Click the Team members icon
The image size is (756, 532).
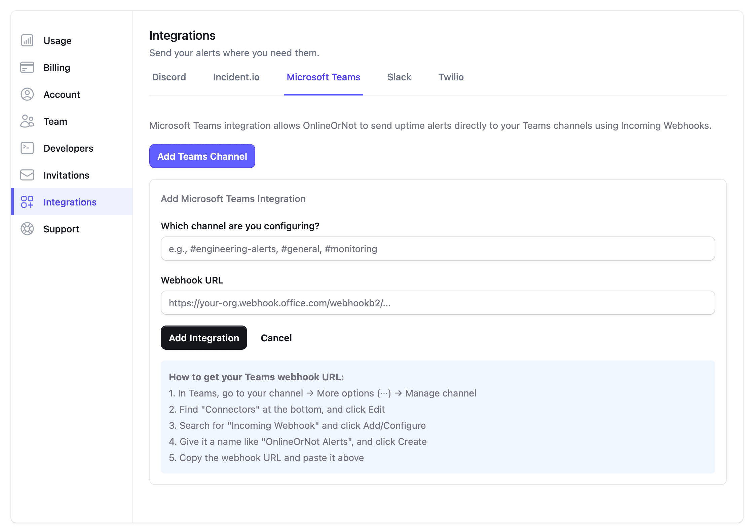27,121
